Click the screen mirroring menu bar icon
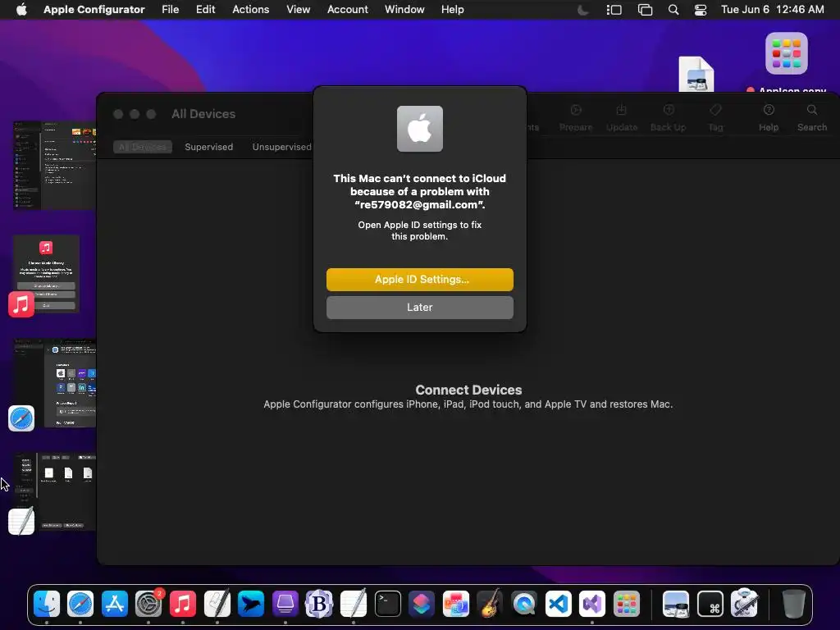This screenshot has width=840, height=630. 645,10
